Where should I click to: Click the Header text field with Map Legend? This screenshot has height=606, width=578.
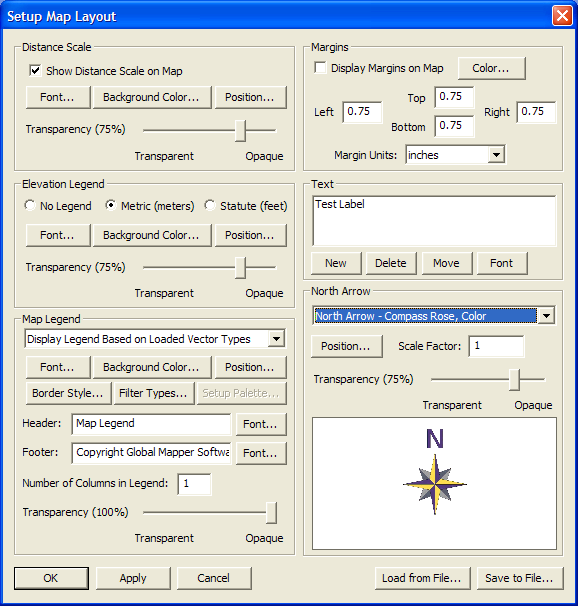151,424
